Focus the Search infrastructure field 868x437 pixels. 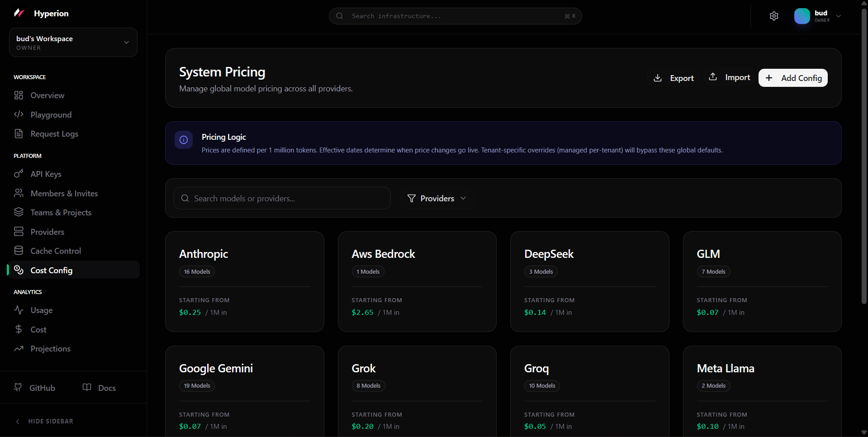tap(455, 16)
